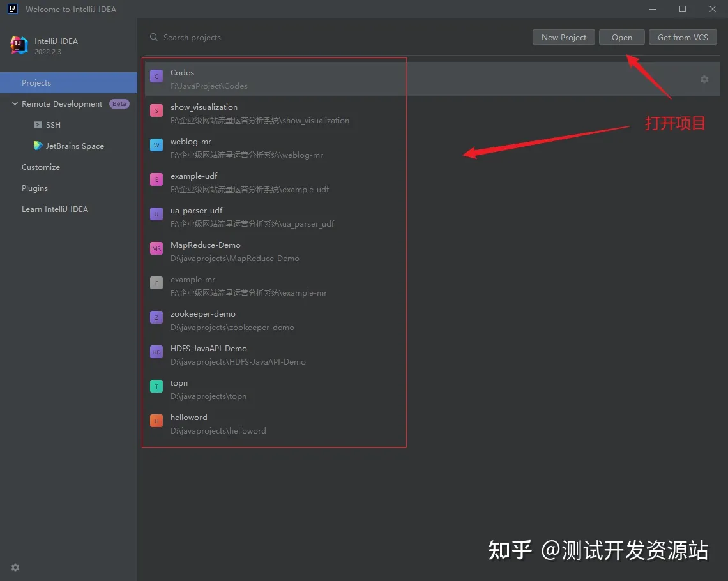Click the weblog-mr project icon
Viewport: 728px width, 581px height.
[156, 146]
